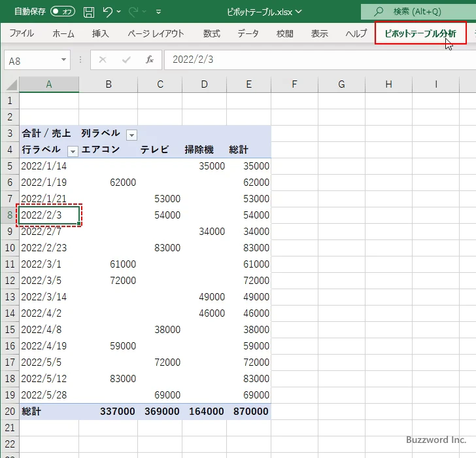The image size is (476, 458).
Task: Click the grand total 870000 cell
Action: click(248, 412)
